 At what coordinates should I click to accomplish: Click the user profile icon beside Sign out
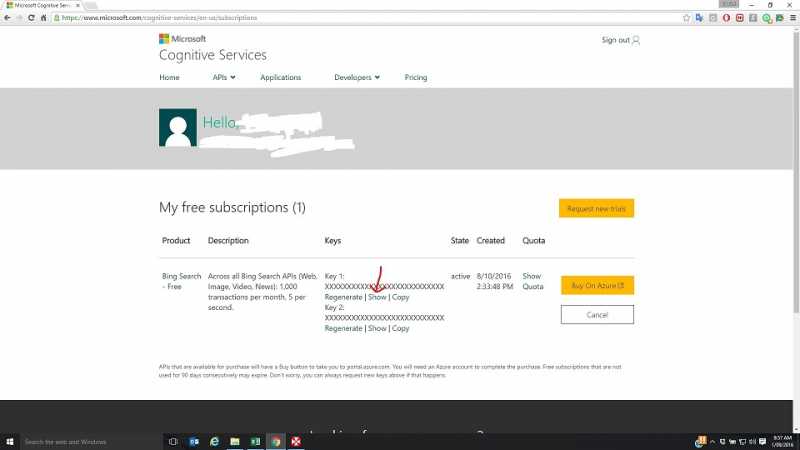(x=636, y=40)
